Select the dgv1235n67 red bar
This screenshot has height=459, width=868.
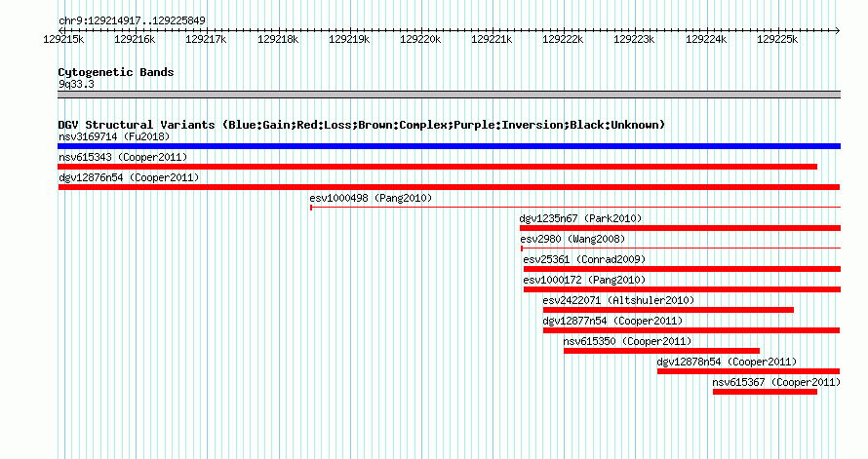click(680, 228)
